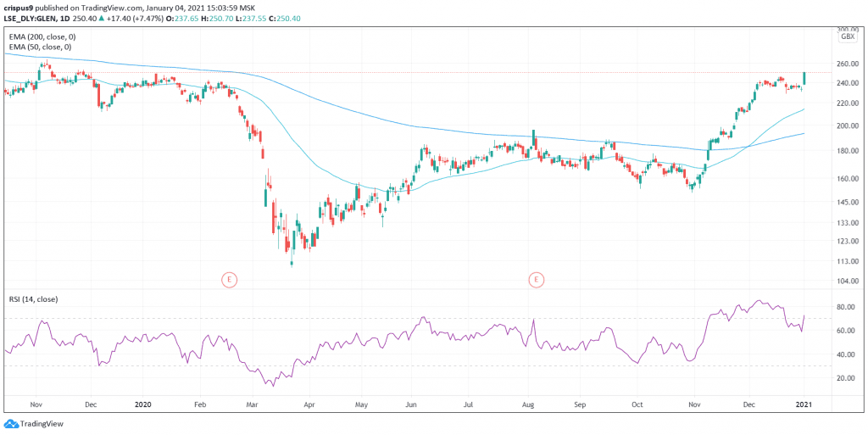This screenshot has height=435, width=868.
Task: Click the earnings marker near March
Action: pyautogui.click(x=230, y=280)
